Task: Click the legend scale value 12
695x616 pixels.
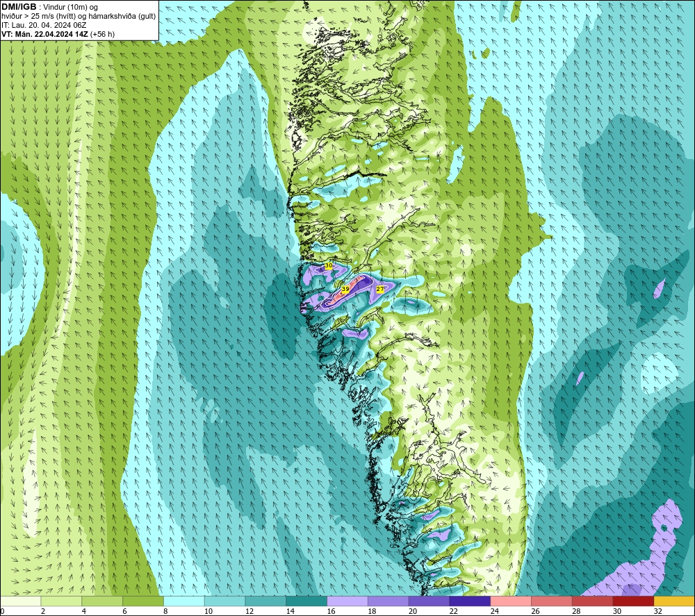Action: coord(249,611)
